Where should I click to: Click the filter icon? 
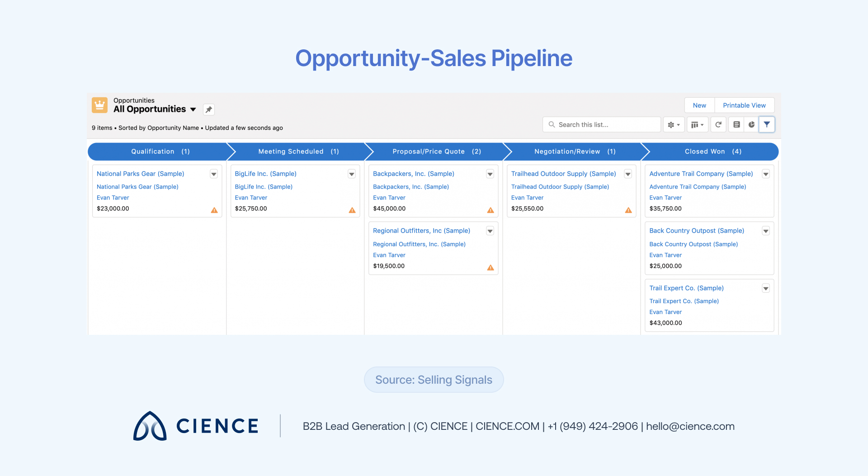pyautogui.click(x=767, y=124)
